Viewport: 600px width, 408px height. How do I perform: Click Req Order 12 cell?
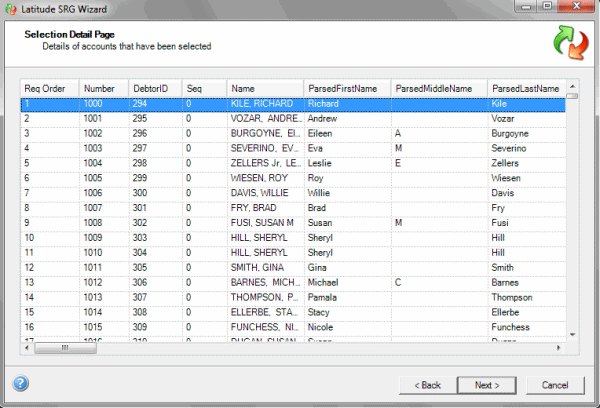coord(50,268)
